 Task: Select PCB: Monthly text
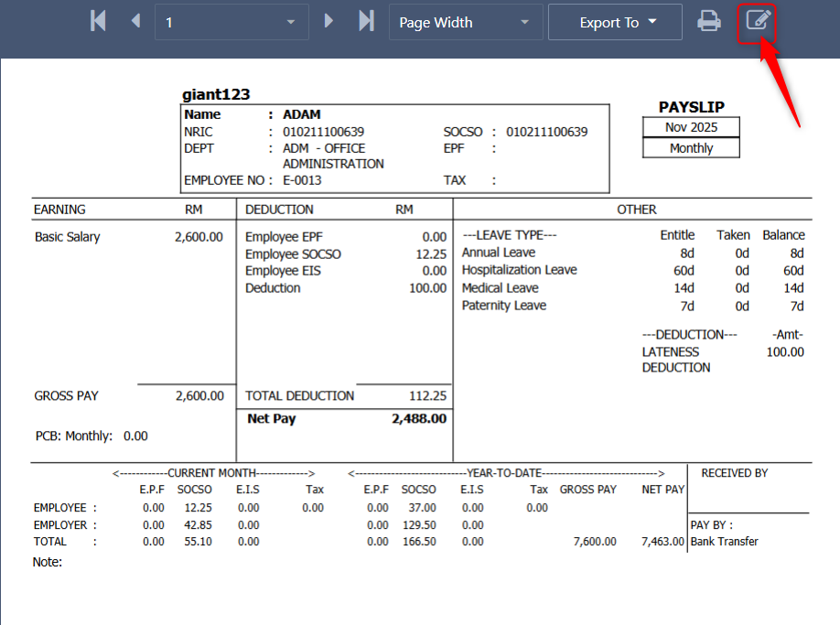[x=74, y=436]
